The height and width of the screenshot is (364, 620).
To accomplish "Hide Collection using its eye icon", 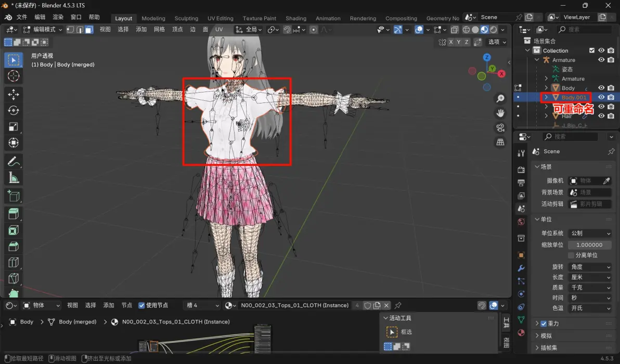I will click(x=601, y=50).
